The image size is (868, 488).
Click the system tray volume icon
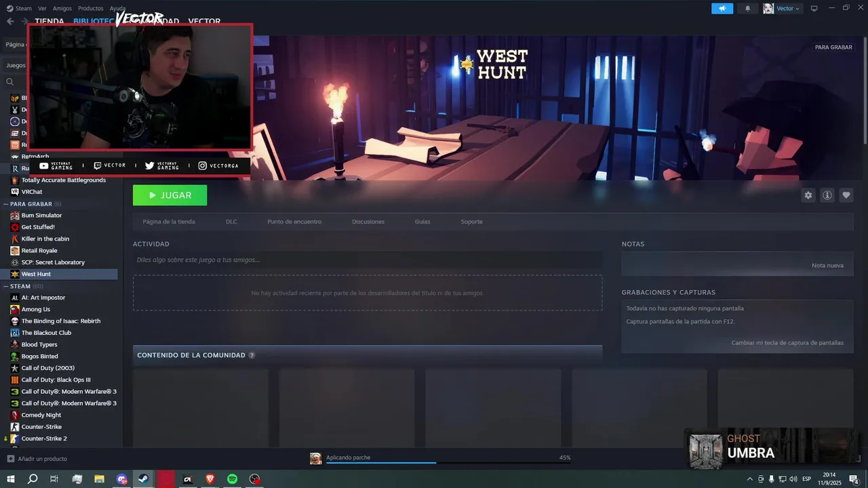tap(793, 479)
